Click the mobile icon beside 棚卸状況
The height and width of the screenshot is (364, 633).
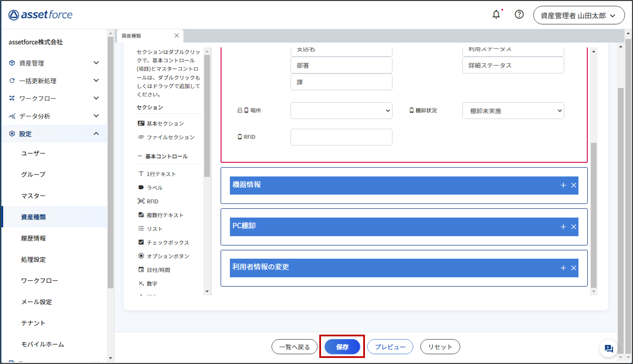(x=411, y=110)
